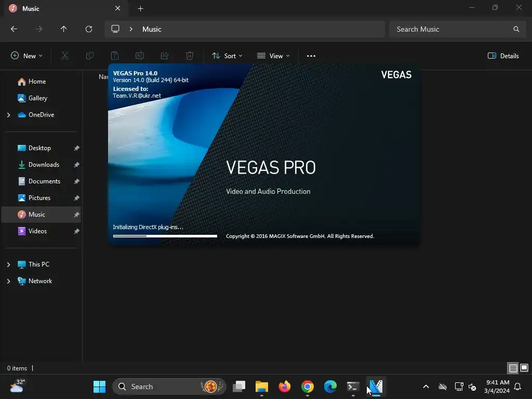
Task: Open the clock showing 9:41 AM
Action: pos(497,387)
